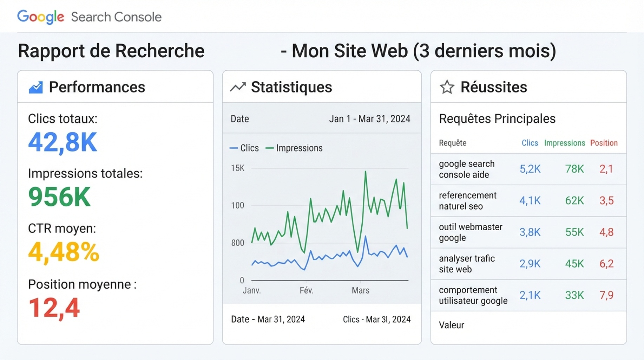Screen dimensions: 644x360
Task: Click the 33K impressions cell
Action: point(574,295)
